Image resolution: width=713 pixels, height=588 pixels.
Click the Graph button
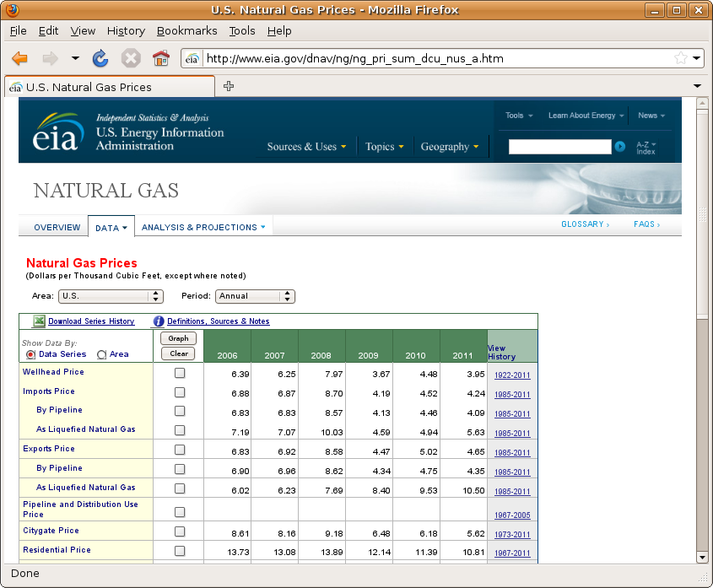point(178,338)
